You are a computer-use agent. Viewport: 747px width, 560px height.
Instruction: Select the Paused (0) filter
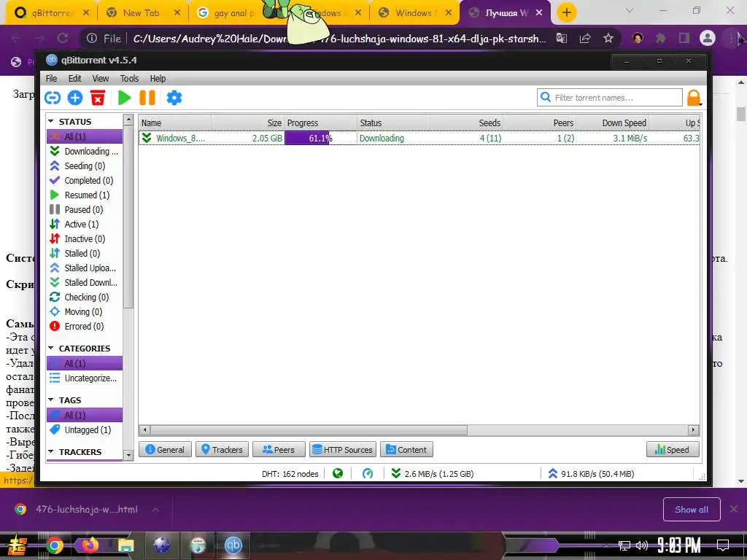tap(85, 209)
